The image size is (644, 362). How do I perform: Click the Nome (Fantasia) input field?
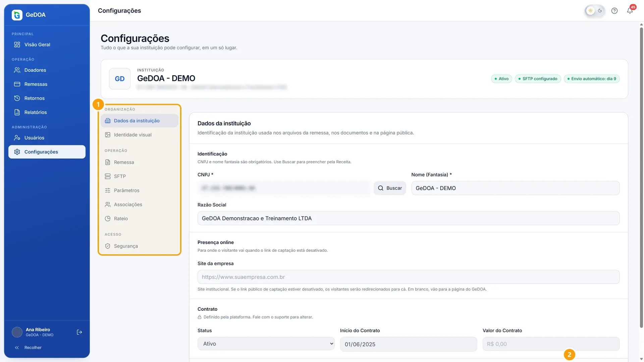[516, 188]
